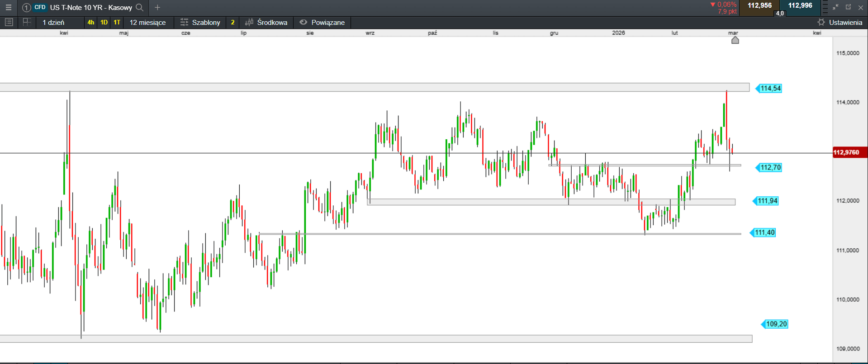
Task: Add a new chart tab with the plus icon
Action: [x=157, y=7]
